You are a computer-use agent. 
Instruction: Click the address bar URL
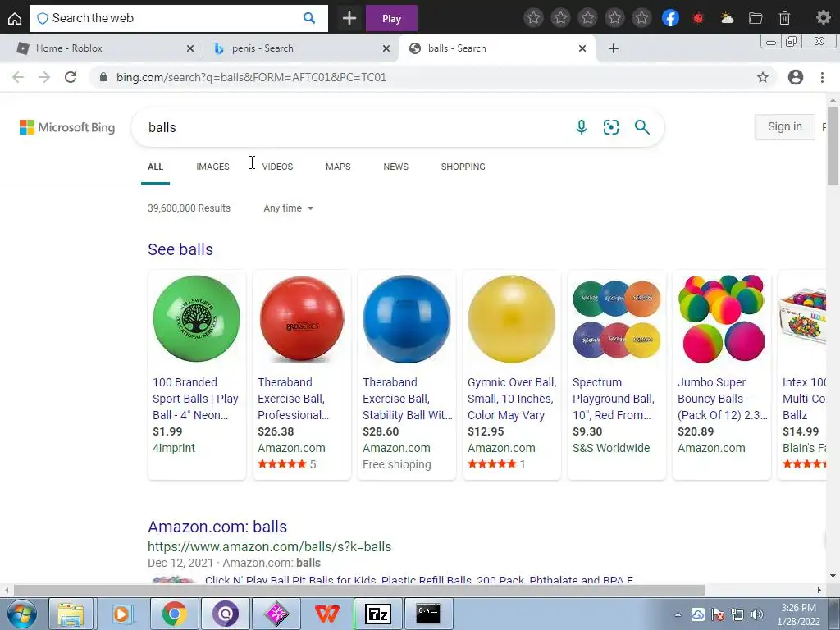tap(251, 77)
